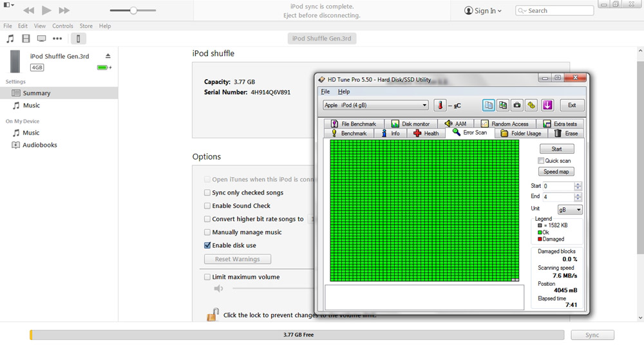644x345 pixels.
Task: Open the Movies library icon
Action: tap(26, 39)
